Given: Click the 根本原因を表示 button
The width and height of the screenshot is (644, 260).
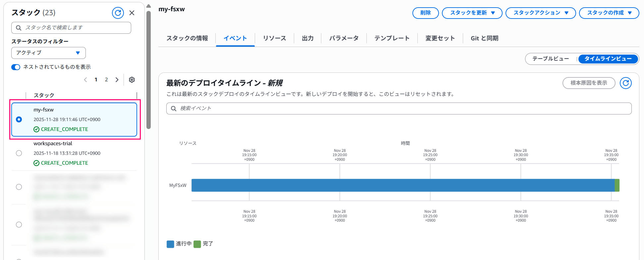Looking at the screenshot, I should point(589,83).
